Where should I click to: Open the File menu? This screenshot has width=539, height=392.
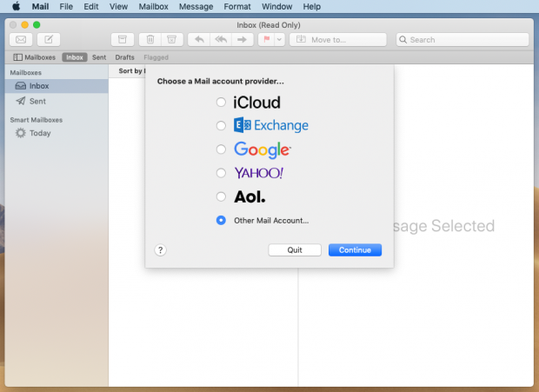point(66,7)
